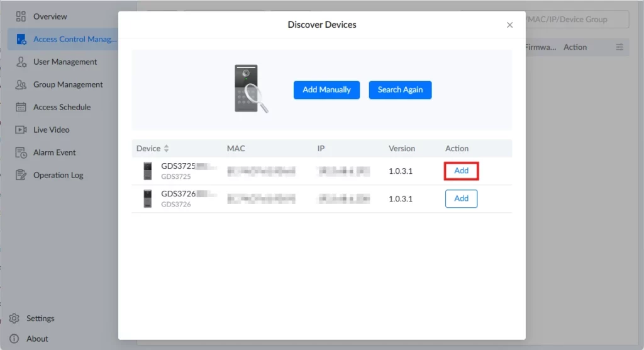Click the Version column header
Viewport: 644px width, 350px height.
click(x=402, y=149)
